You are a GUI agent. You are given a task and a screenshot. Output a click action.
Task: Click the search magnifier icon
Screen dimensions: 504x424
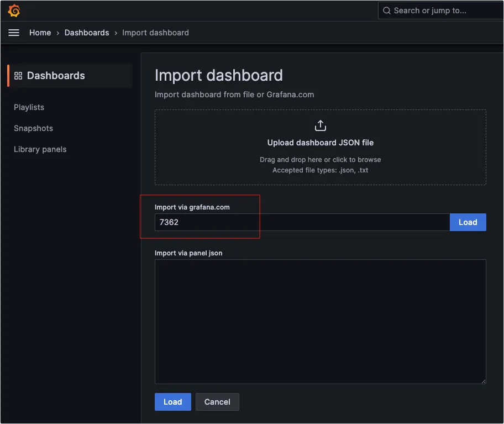386,11
